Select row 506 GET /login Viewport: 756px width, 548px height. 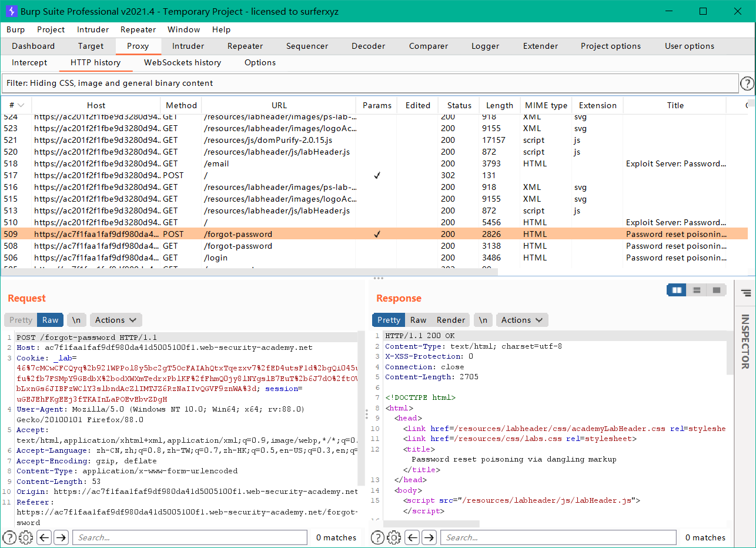coord(374,258)
